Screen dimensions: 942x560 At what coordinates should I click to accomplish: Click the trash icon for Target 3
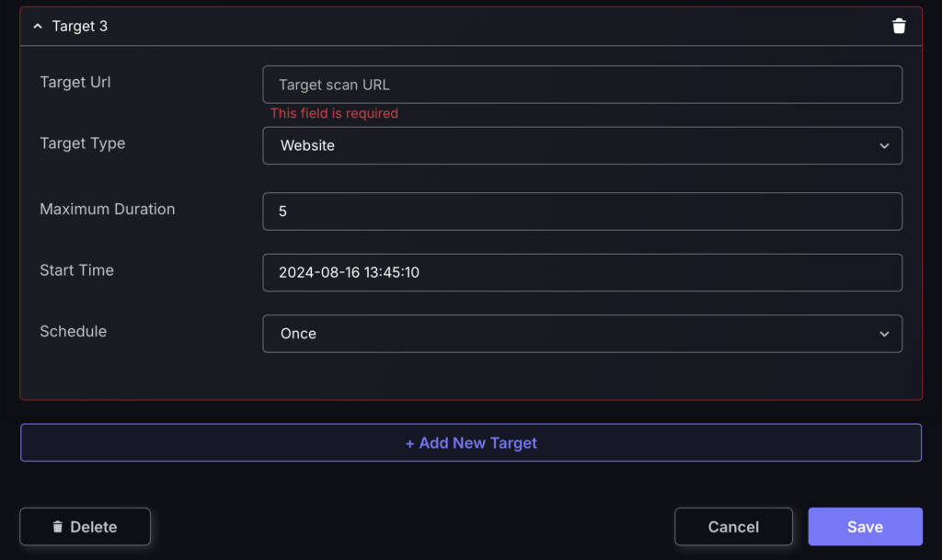click(x=899, y=26)
